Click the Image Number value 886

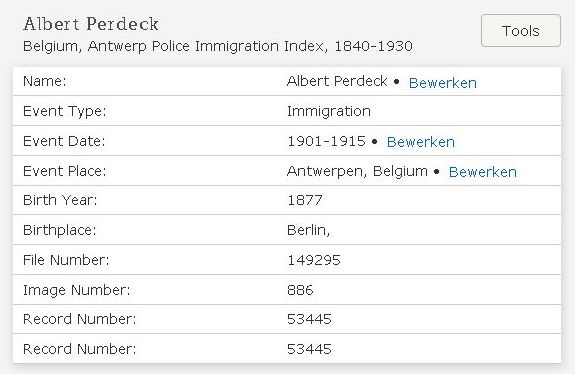click(300, 290)
